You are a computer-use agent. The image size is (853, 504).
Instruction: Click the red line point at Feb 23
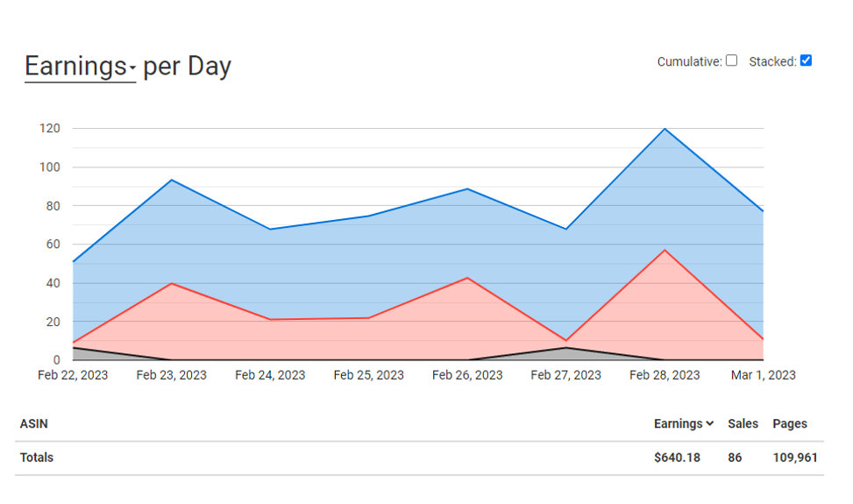pyautogui.click(x=171, y=283)
